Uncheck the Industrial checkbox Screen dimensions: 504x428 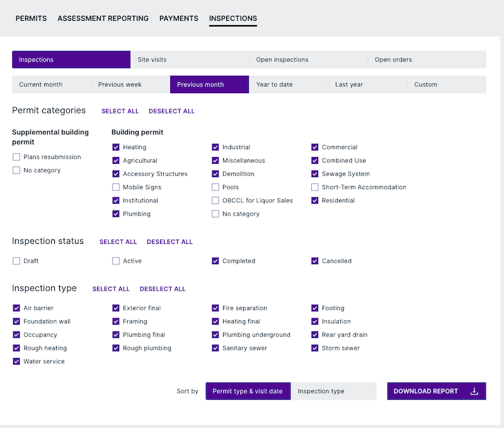coord(215,147)
